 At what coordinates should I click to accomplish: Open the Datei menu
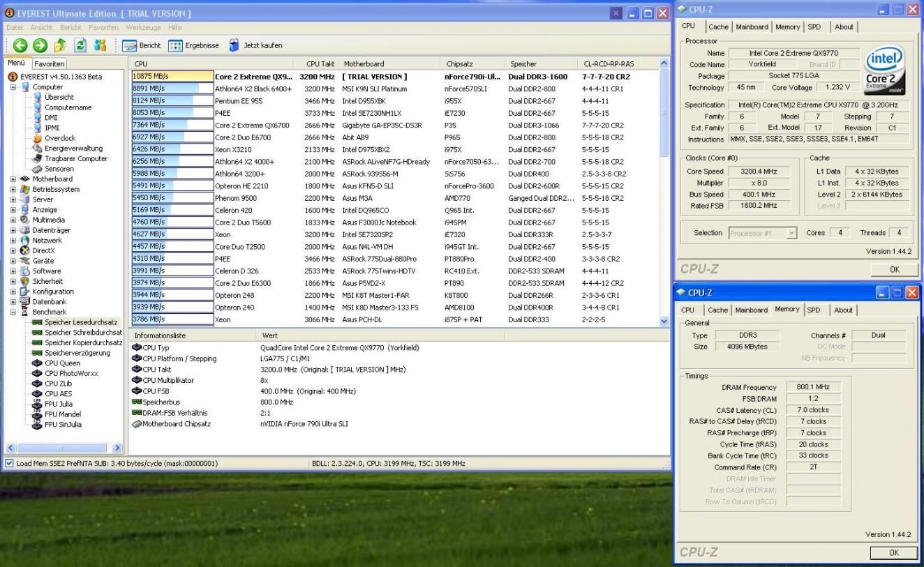(x=14, y=27)
